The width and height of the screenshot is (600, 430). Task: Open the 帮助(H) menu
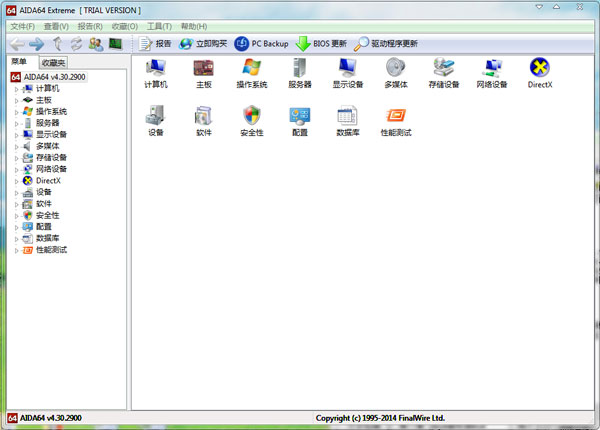tap(194, 26)
